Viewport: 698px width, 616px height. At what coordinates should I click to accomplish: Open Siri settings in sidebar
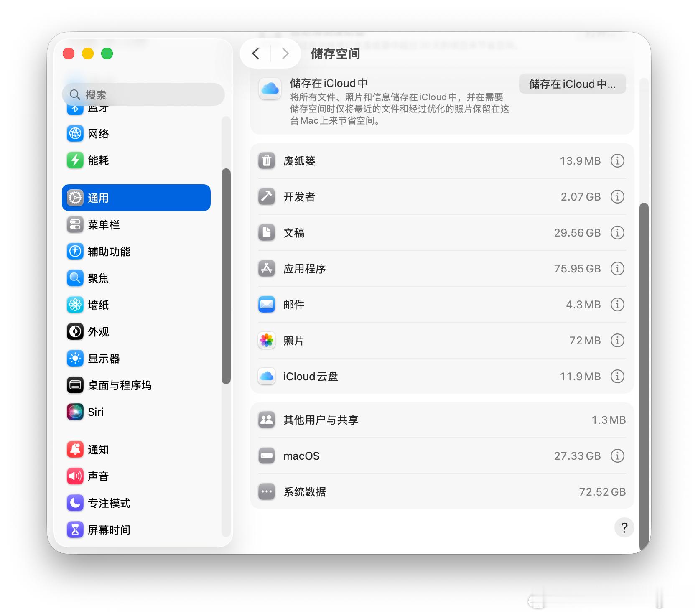(136, 412)
